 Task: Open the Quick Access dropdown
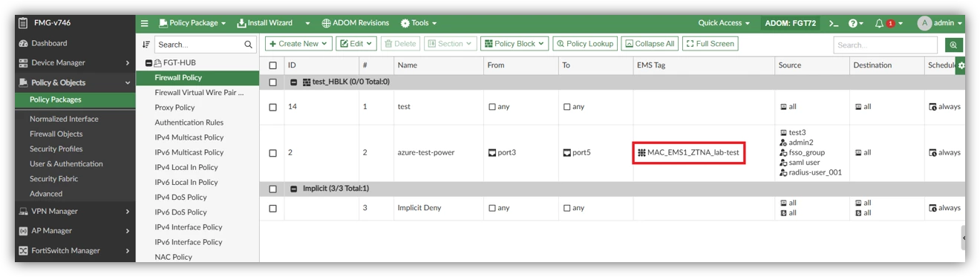tap(724, 23)
